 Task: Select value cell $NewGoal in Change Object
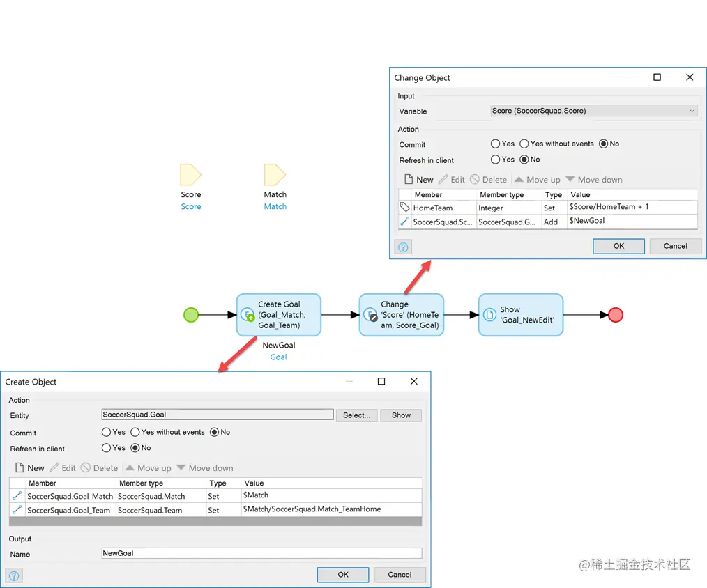point(632,221)
